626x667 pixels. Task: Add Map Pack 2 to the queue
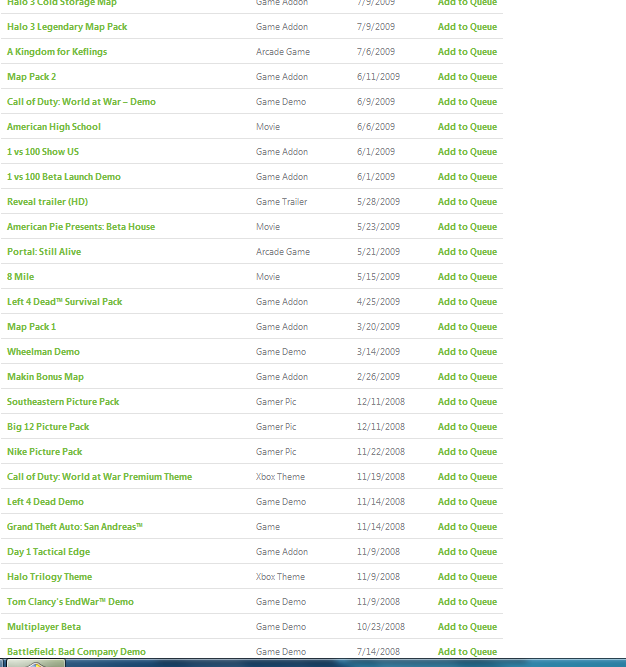click(x=467, y=77)
